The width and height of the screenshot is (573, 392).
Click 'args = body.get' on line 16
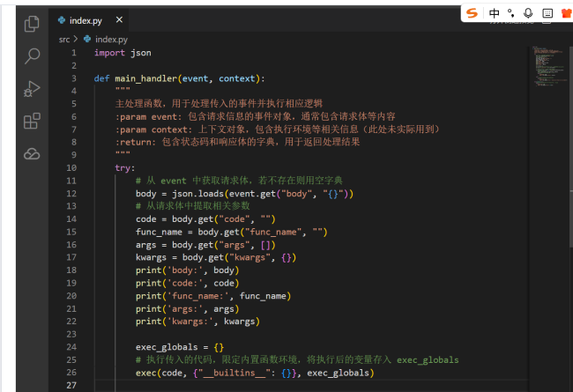205,245
